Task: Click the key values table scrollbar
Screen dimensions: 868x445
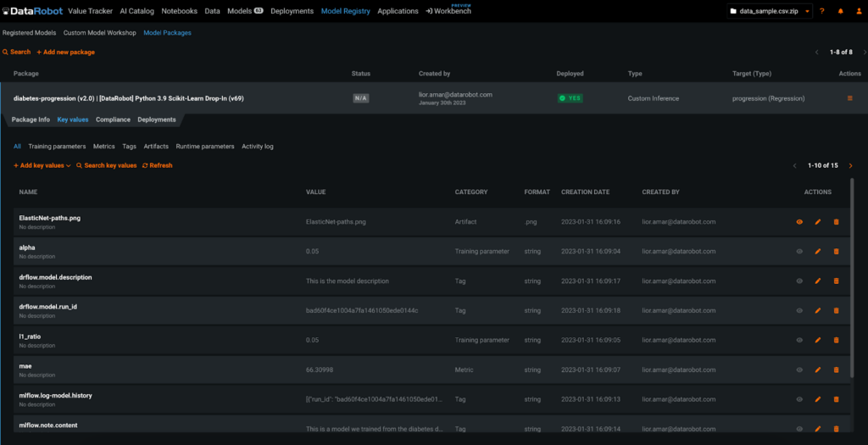Action: (x=851, y=278)
